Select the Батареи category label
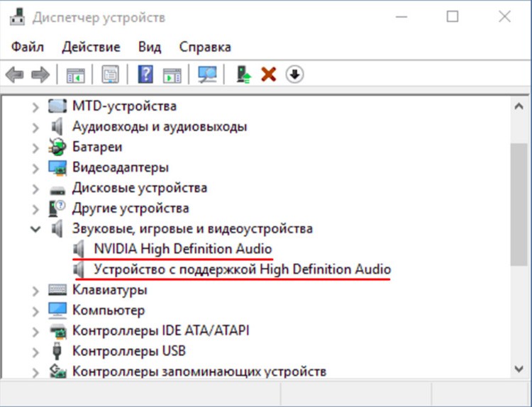 tap(97, 147)
